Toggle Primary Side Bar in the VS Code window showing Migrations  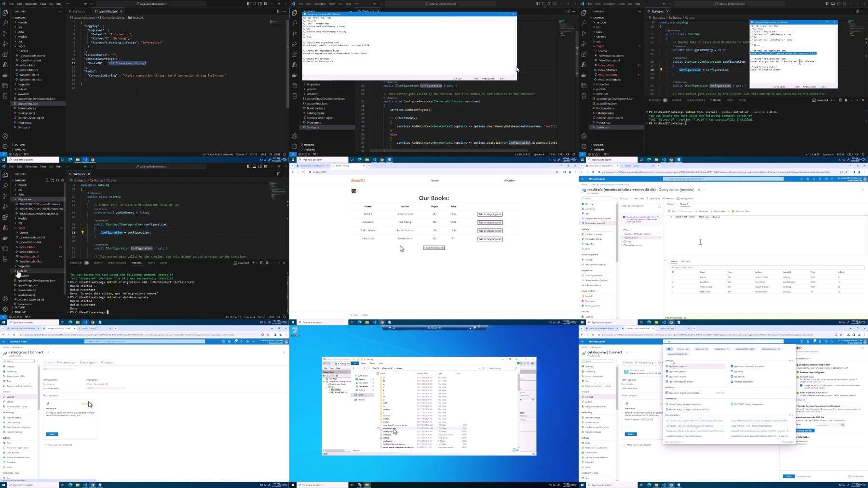tap(249, 167)
